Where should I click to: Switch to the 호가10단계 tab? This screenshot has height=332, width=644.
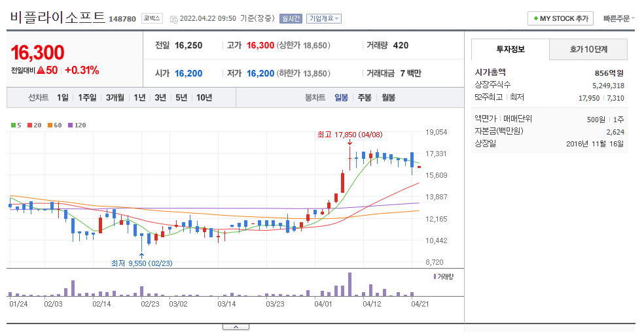pyautogui.click(x=588, y=49)
